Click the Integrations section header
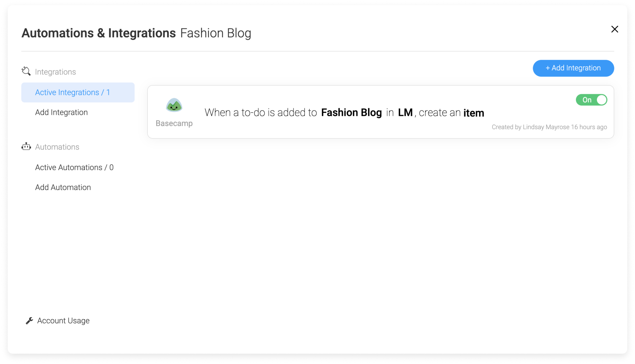The width and height of the screenshot is (635, 364). 55,72
